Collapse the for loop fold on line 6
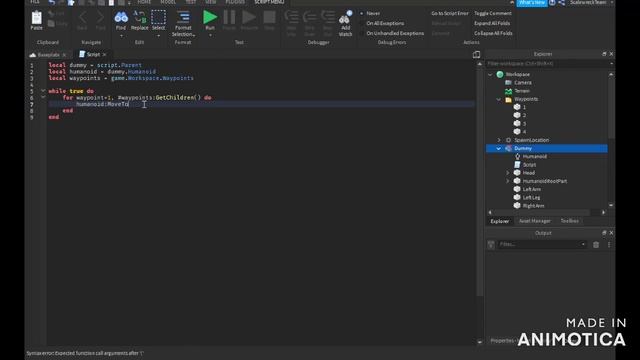 coord(43,97)
